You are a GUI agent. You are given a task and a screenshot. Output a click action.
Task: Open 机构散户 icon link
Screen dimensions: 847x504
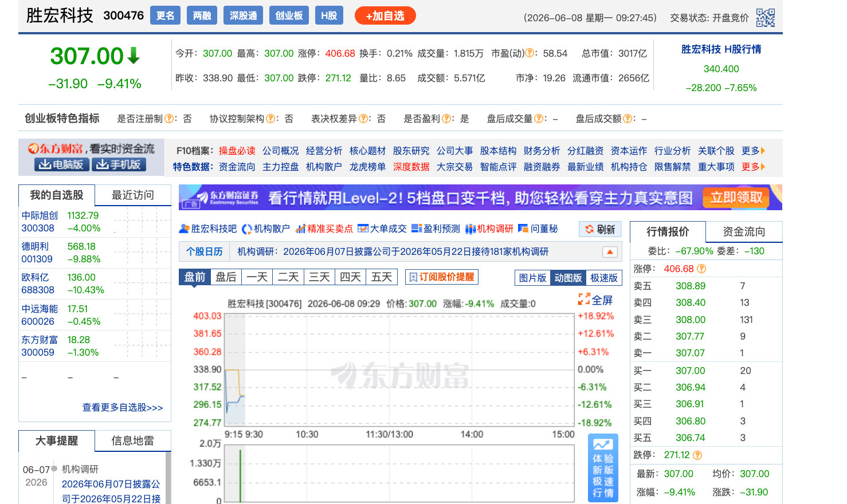[x=266, y=229]
